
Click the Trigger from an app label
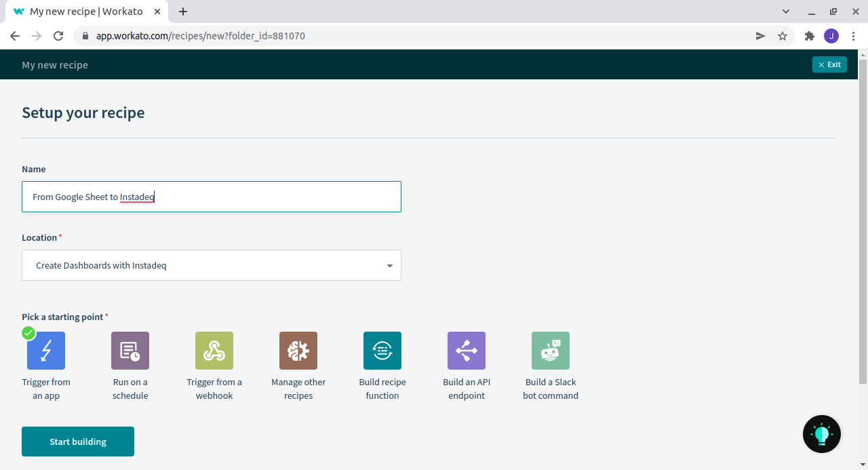tap(46, 389)
